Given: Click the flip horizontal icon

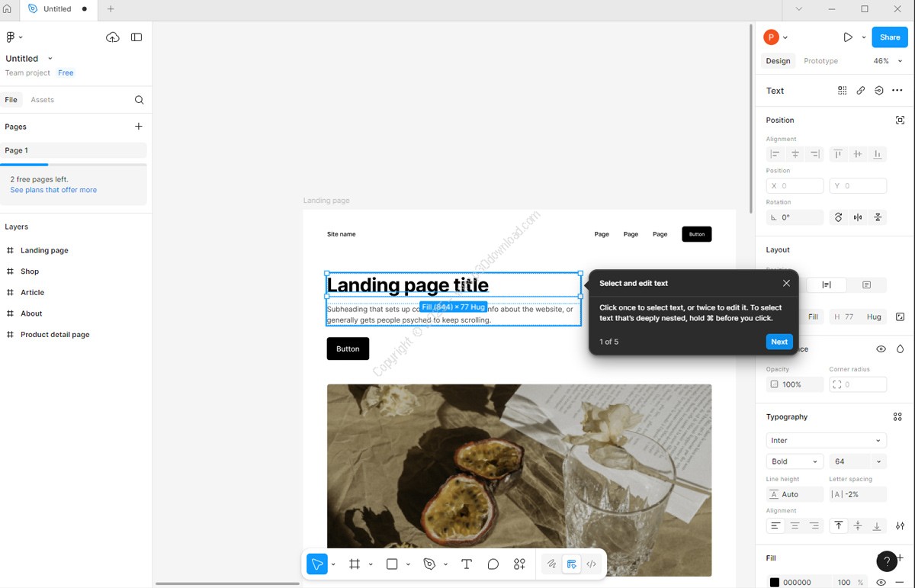Looking at the screenshot, I should tap(858, 217).
